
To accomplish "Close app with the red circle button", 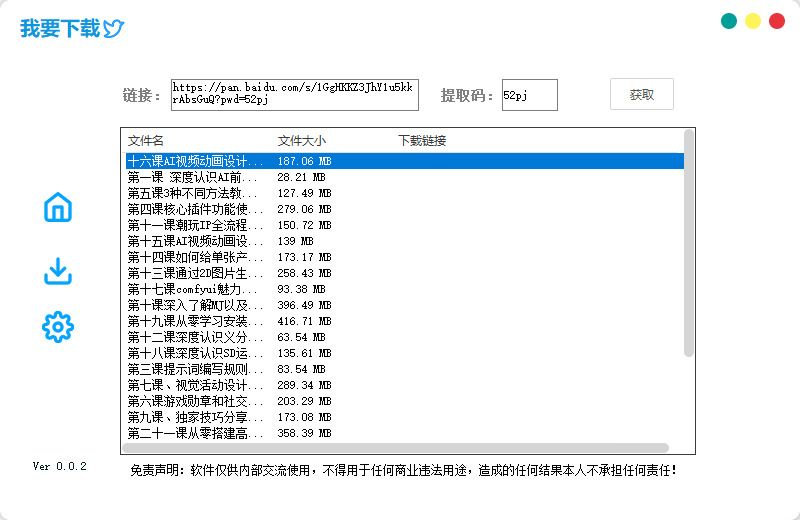I will pyautogui.click(x=777, y=21).
